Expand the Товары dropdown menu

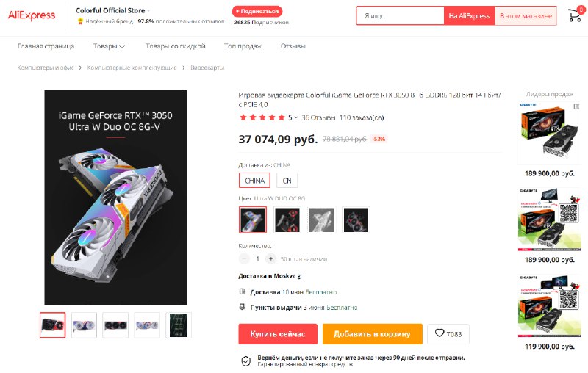tap(109, 46)
